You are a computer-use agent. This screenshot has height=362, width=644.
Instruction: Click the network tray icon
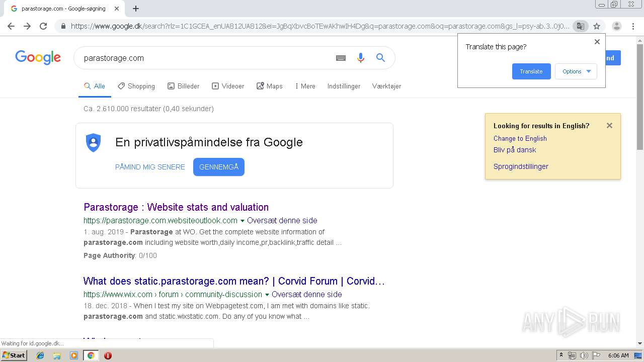pyautogui.click(x=572, y=355)
